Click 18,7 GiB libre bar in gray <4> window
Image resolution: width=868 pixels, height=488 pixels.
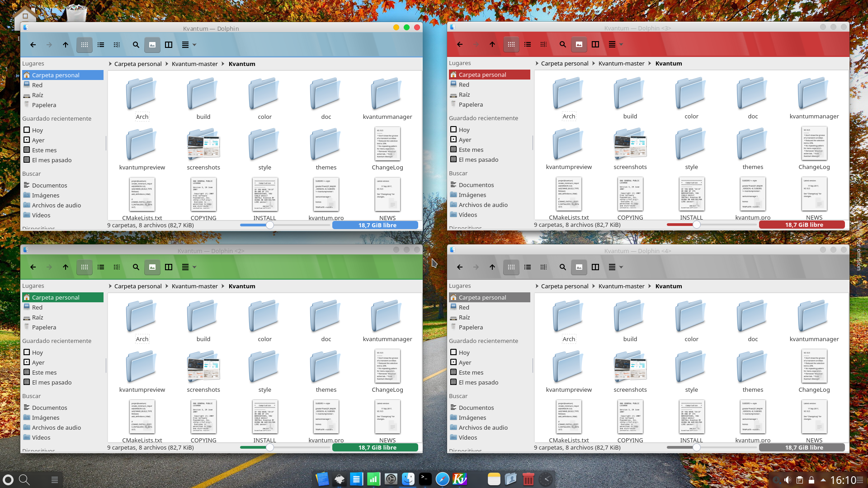coord(802,447)
